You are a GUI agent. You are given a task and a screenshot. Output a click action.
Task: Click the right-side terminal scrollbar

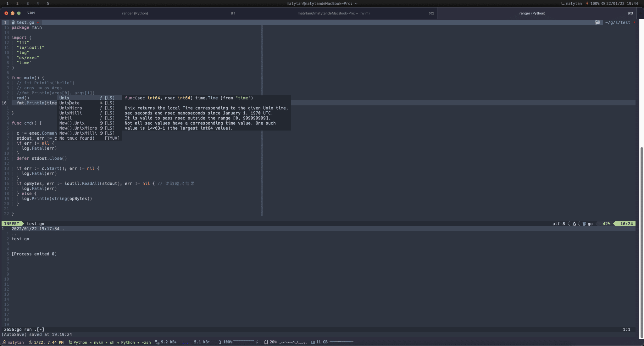coord(641,242)
